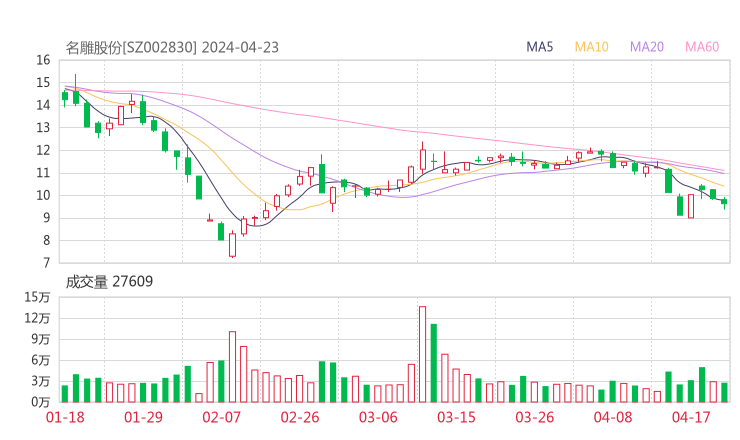Click the 01-29 date axis label
Image resolution: width=740 pixels, height=440 pixels.
(143, 417)
